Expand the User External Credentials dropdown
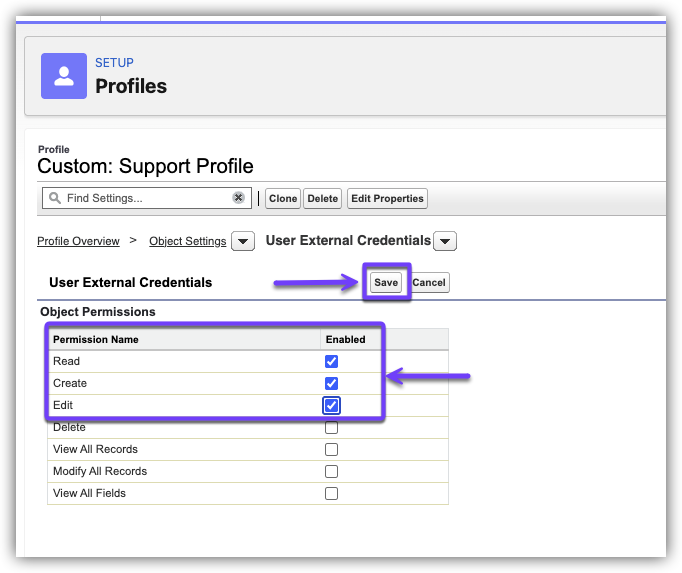682x573 pixels. coord(446,242)
